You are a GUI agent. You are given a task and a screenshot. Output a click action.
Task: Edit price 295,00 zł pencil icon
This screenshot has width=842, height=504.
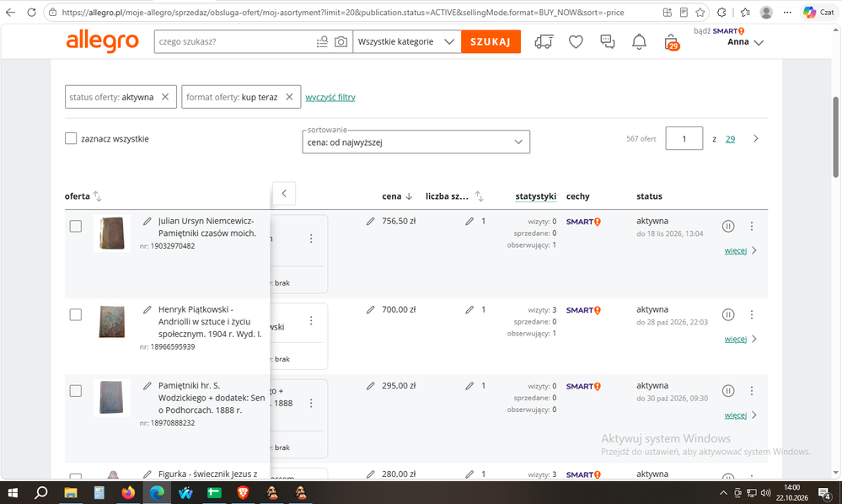[x=370, y=386]
